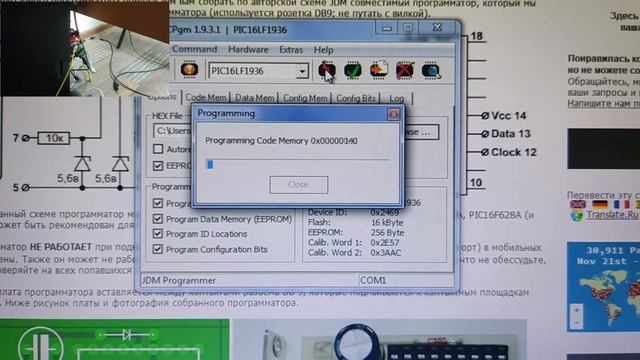Click Close button in Programming dialog
Viewport: 640px width, 360px height.
pos(298,185)
